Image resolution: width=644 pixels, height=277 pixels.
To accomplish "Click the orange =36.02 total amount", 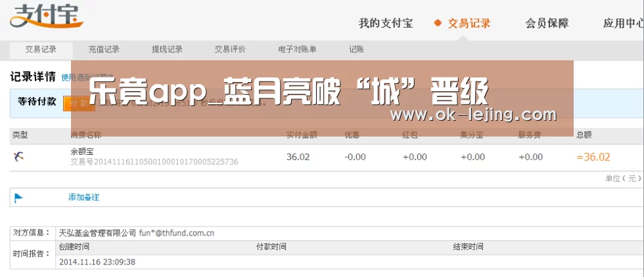I will pyautogui.click(x=593, y=157).
